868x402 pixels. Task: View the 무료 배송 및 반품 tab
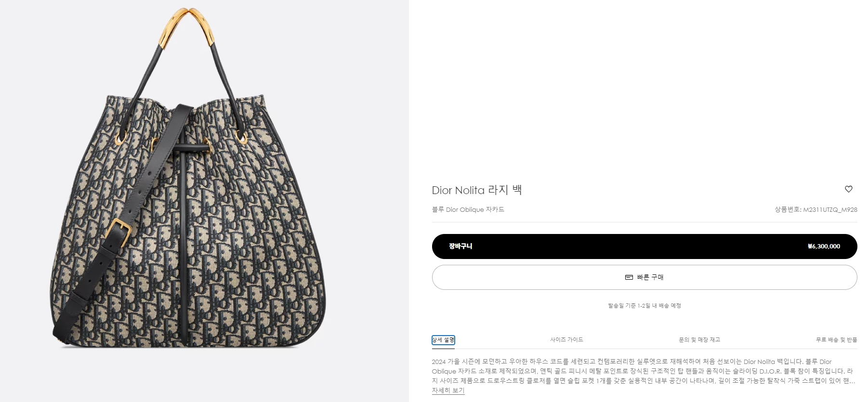click(837, 340)
